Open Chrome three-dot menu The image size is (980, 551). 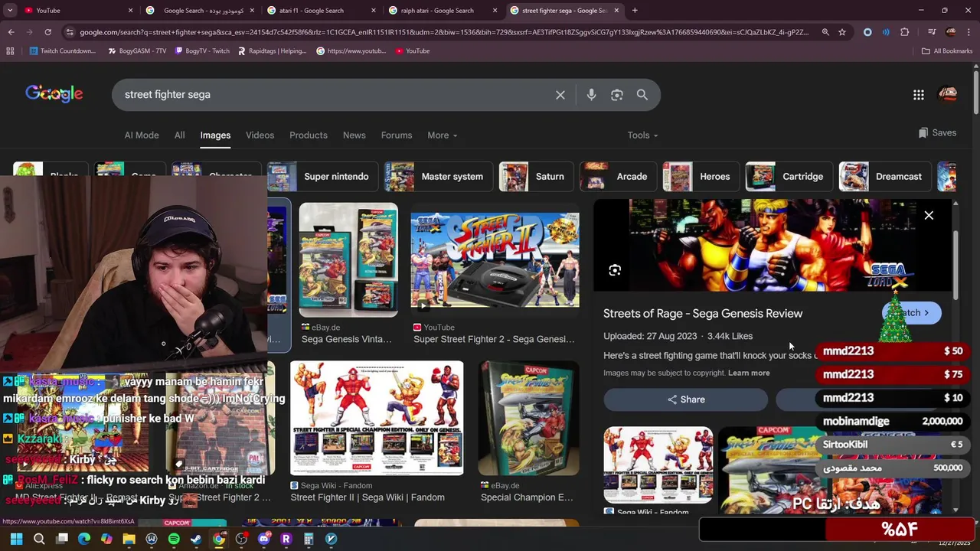[x=969, y=32]
